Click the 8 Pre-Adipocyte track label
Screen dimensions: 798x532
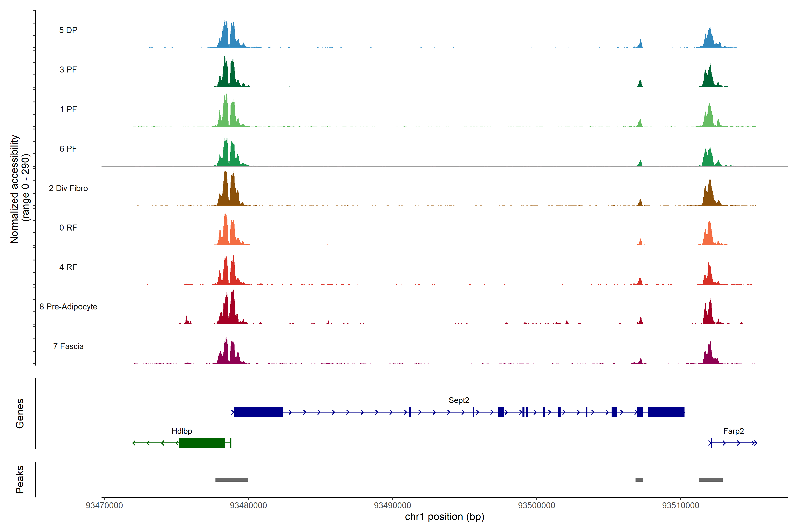tap(68, 307)
